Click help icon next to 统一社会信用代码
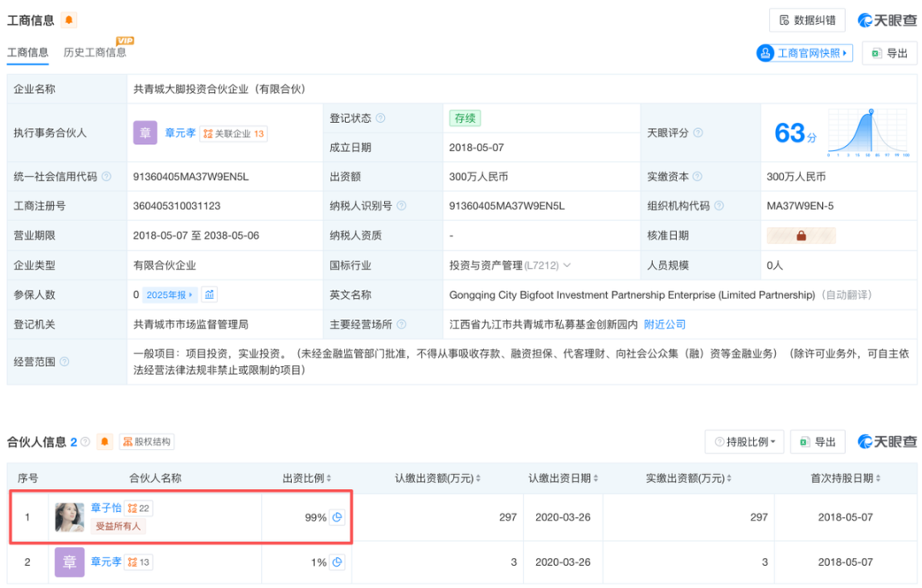This screenshot has width=922, height=588. pos(107,177)
